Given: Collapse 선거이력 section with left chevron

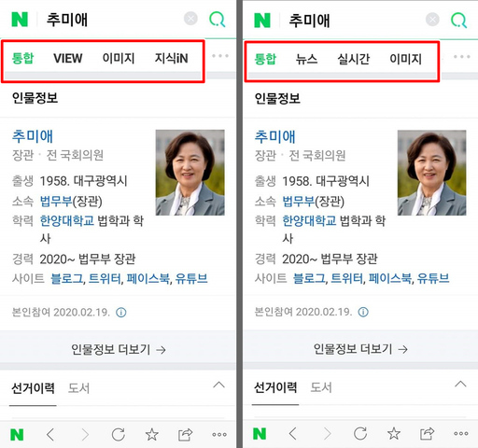Looking at the screenshot, I should [218, 385].
